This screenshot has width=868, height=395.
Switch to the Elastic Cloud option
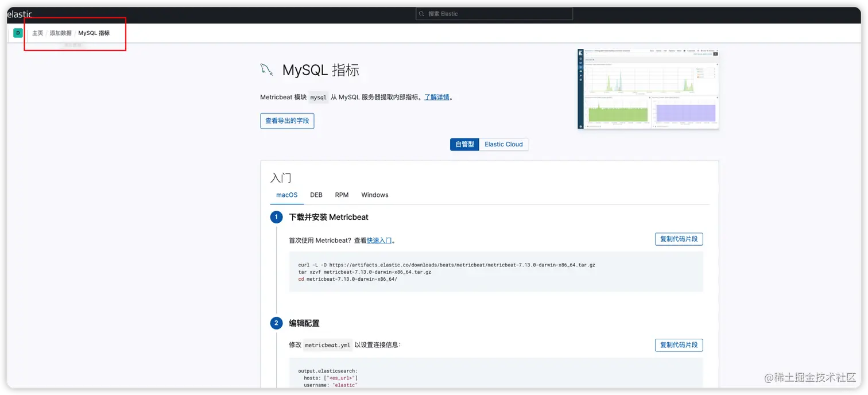tap(503, 144)
